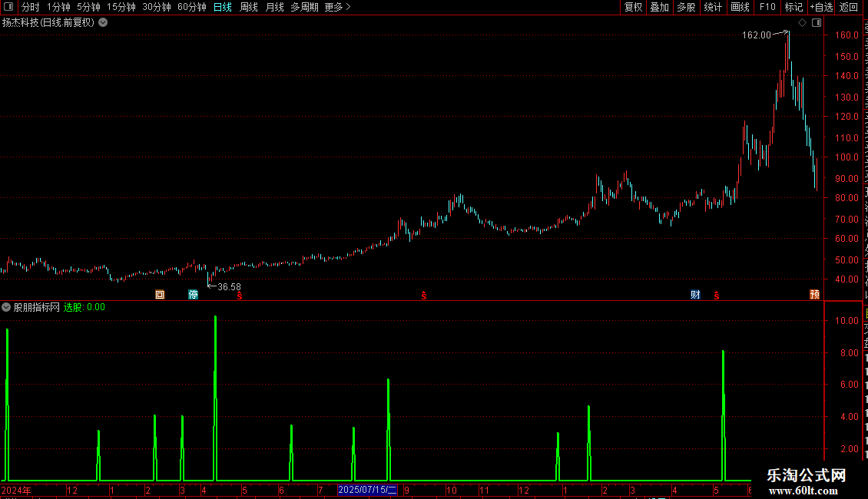Click the diamond marker icon above the chart
The image size is (868, 499).
pos(802,23)
